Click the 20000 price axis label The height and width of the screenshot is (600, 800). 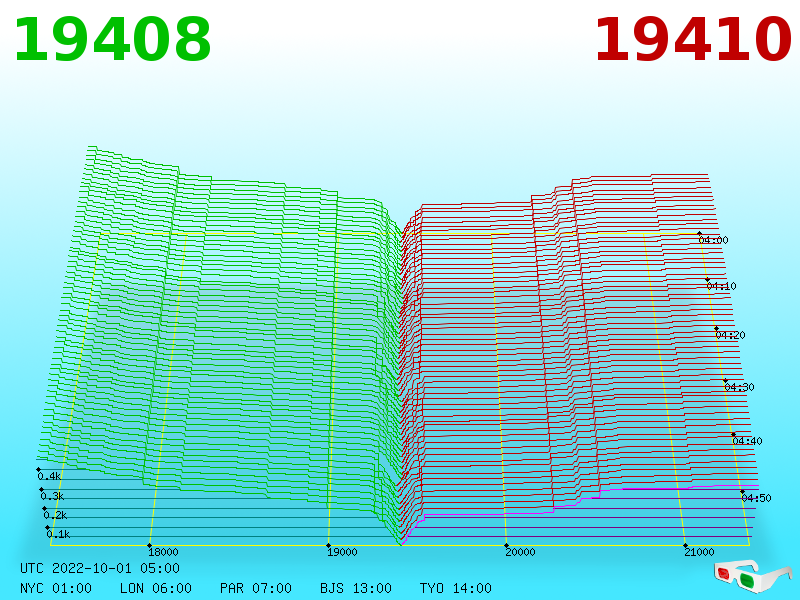click(520, 552)
